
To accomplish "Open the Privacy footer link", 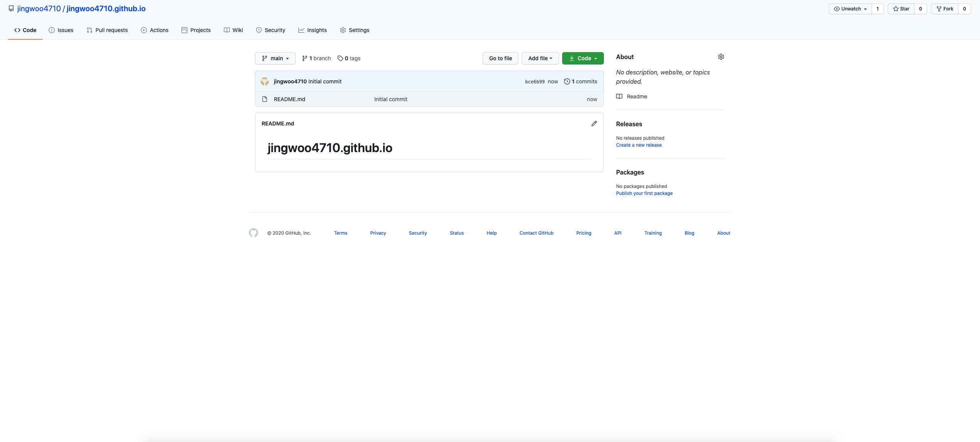I will [x=378, y=233].
